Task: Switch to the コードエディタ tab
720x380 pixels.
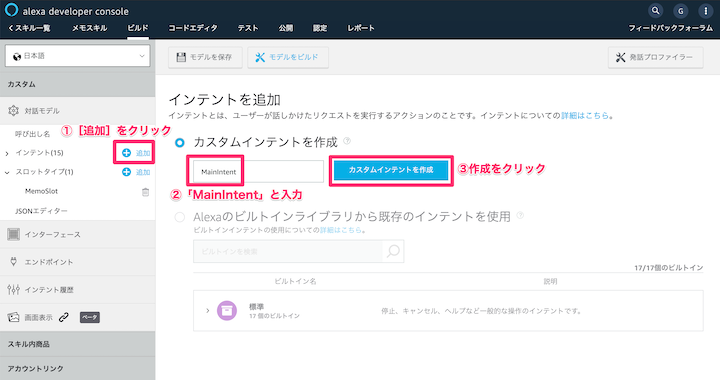Action: click(x=193, y=28)
